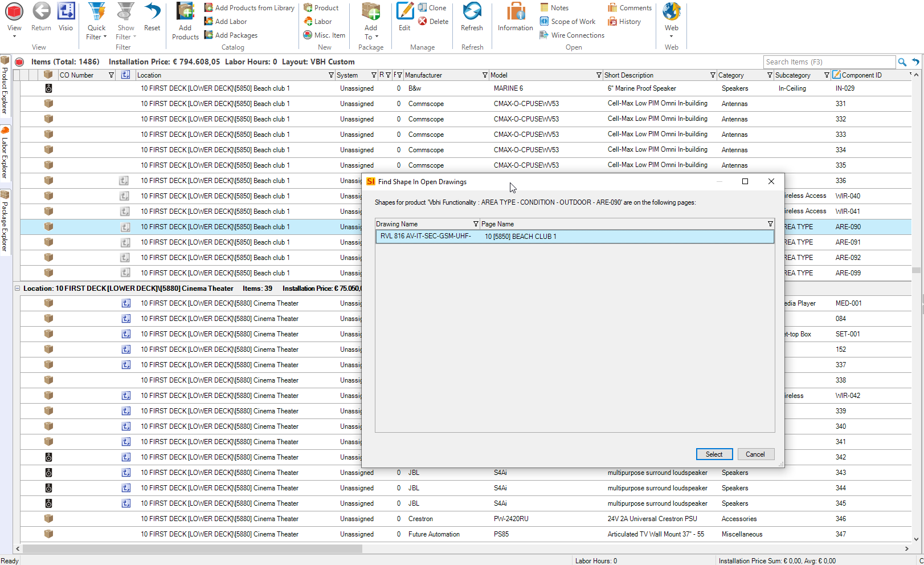This screenshot has height=565, width=924.
Task: Open Product Explorer side tab
Action: tap(5, 85)
